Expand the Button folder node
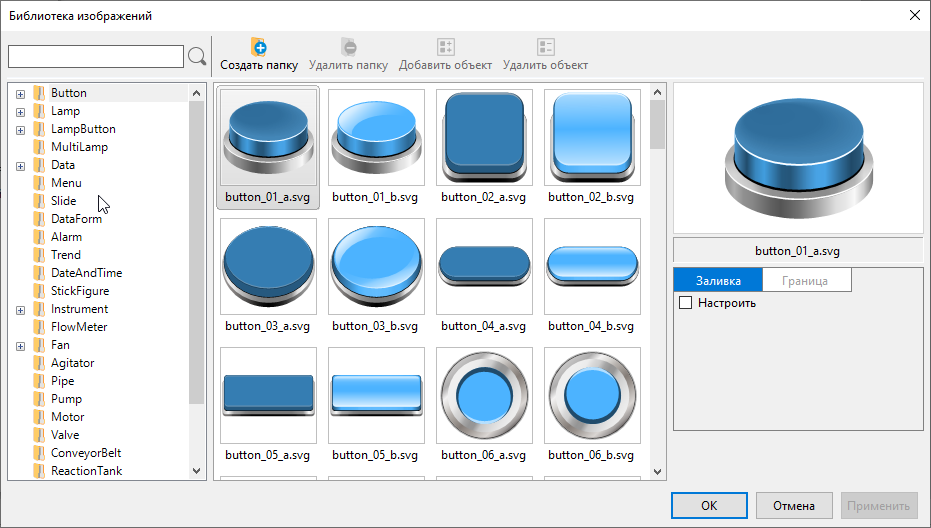This screenshot has width=931, height=528. coord(20,94)
